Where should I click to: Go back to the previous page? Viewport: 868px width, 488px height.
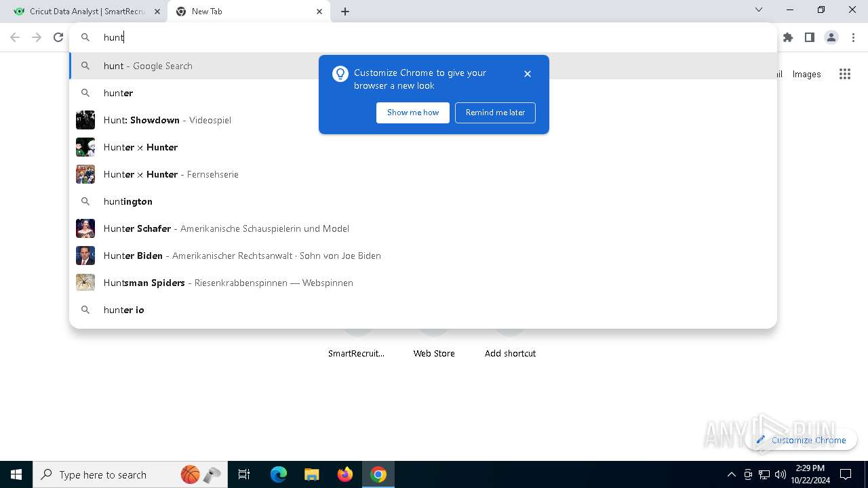[x=15, y=37]
